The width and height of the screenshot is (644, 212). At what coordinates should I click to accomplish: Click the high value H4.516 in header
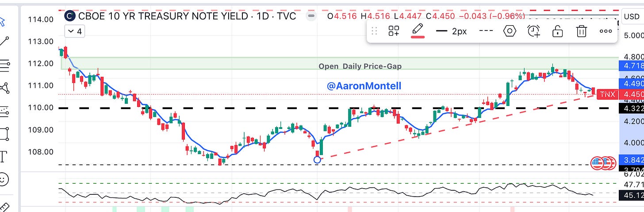pyautogui.click(x=376, y=16)
